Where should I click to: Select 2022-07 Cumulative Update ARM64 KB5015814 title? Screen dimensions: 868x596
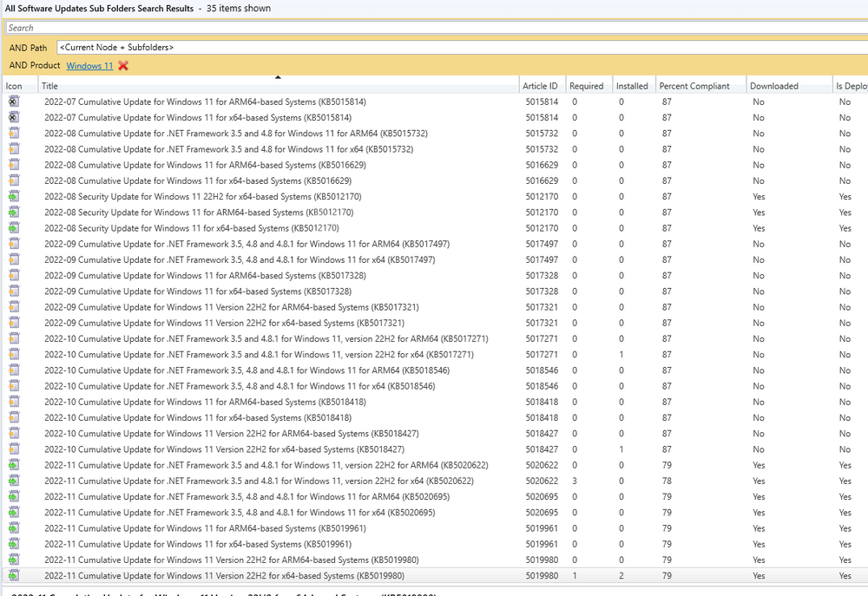click(x=205, y=102)
